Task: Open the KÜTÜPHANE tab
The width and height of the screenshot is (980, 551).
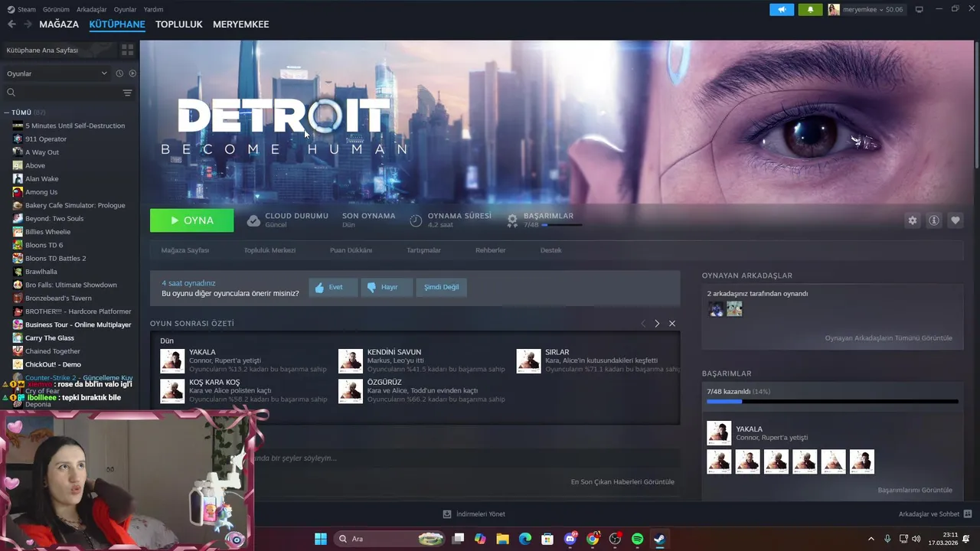Action: tap(117, 24)
